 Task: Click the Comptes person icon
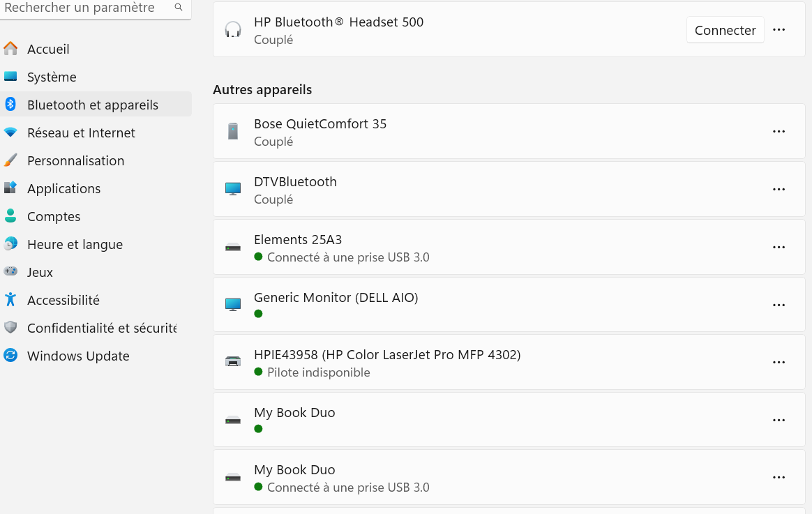(x=10, y=216)
